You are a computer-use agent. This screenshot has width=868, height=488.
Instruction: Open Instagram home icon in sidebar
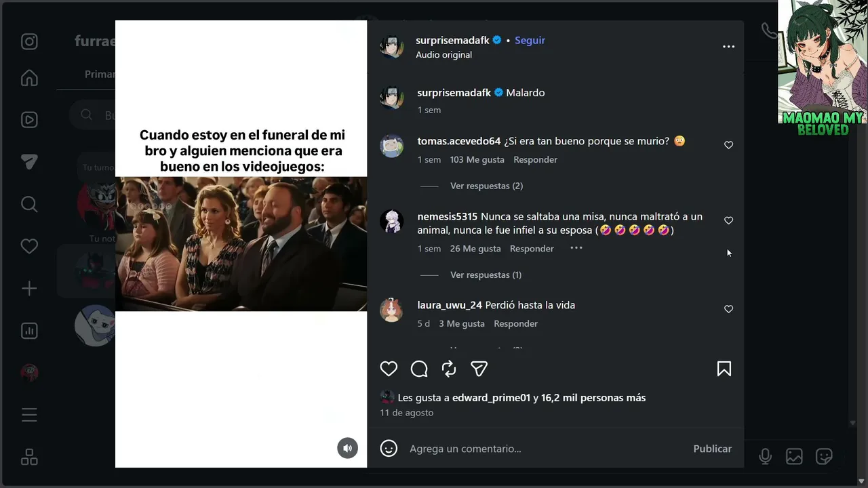29,78
